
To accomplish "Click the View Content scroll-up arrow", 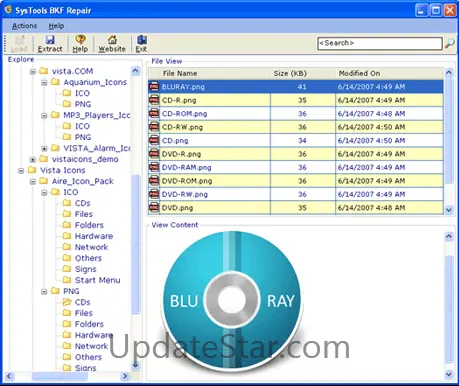I will pos(449,236).
